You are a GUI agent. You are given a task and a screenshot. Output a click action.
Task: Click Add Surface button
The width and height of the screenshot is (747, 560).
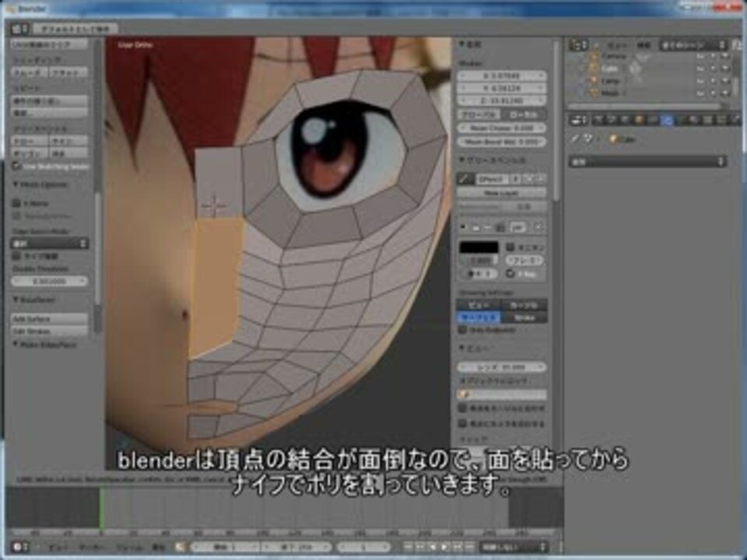click(50, 319)
